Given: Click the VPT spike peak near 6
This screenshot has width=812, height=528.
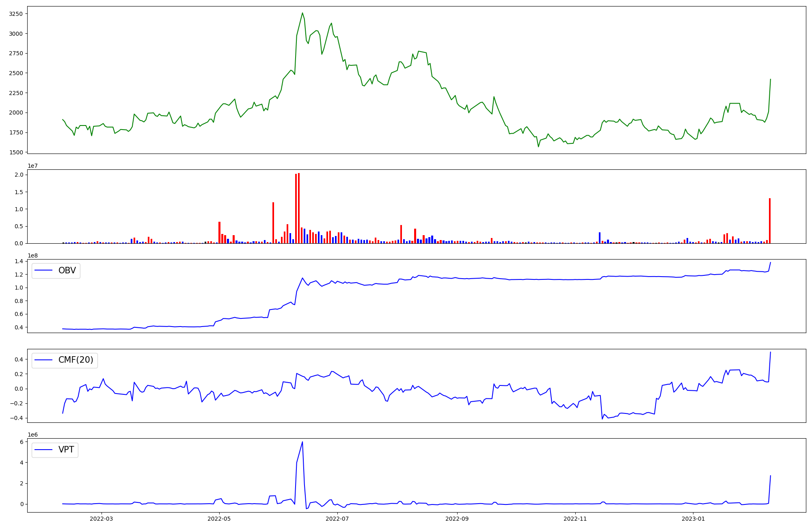Looking at the screenshot, I should point(302,442).
